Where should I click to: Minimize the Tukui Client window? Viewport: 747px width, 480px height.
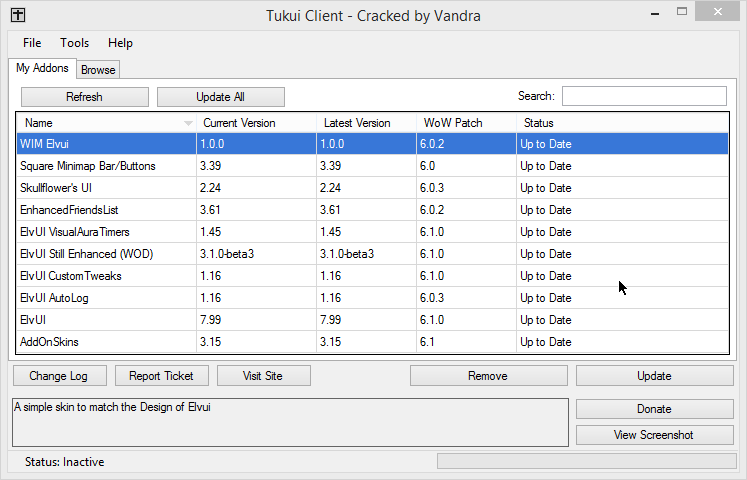[x=655, y=13]
